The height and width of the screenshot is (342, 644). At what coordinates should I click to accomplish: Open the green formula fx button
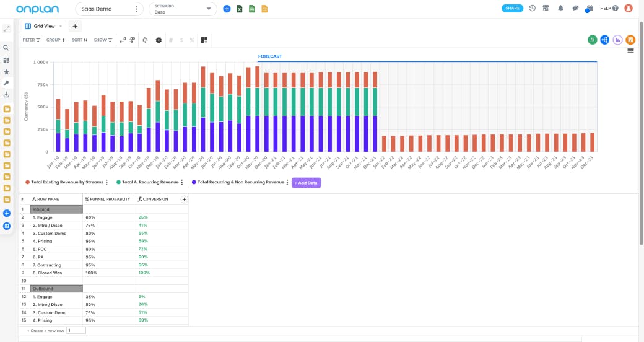click(x=592, y=40)
